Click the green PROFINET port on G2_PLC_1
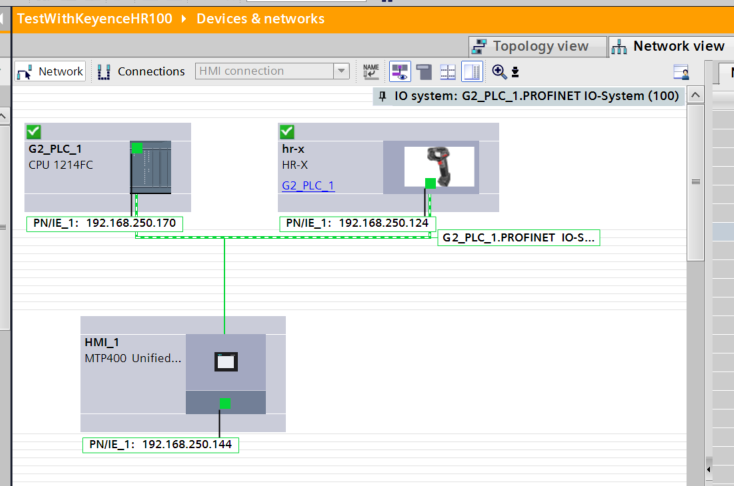 pyautogui.click(x=137, y=148)
